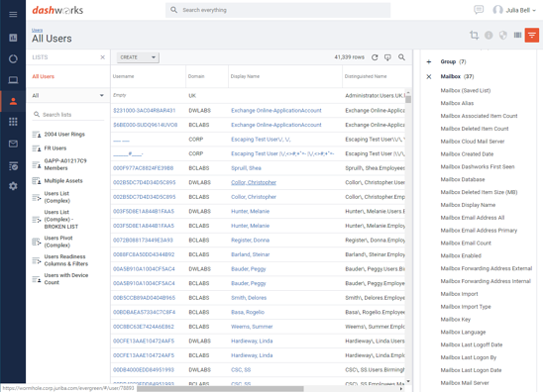Open the Mailboxes envelope icon in sidebar
543x392 pixels.
coord(13,144)
